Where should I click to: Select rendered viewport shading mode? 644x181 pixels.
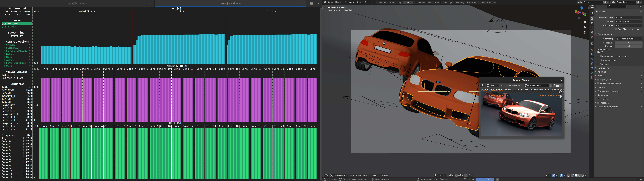(583, 175)
